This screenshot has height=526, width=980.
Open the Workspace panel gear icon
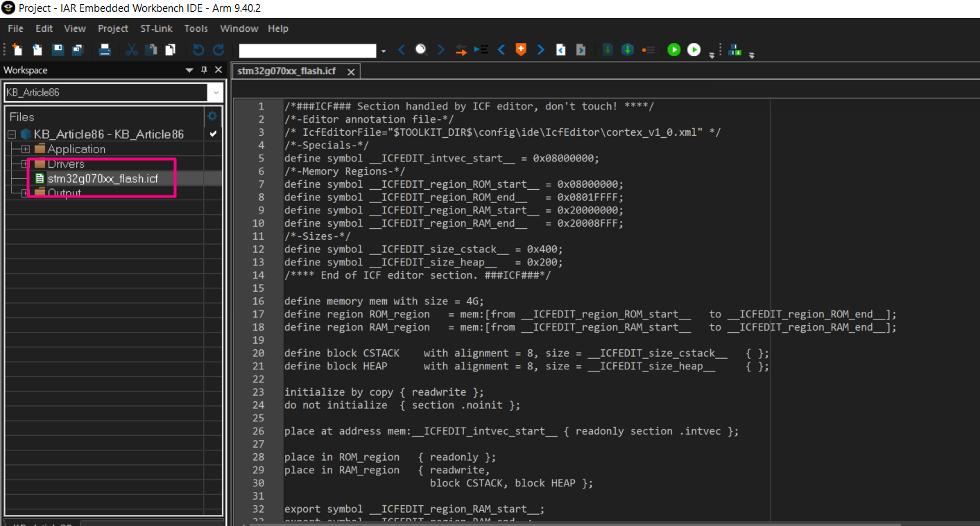pos(213,116)
